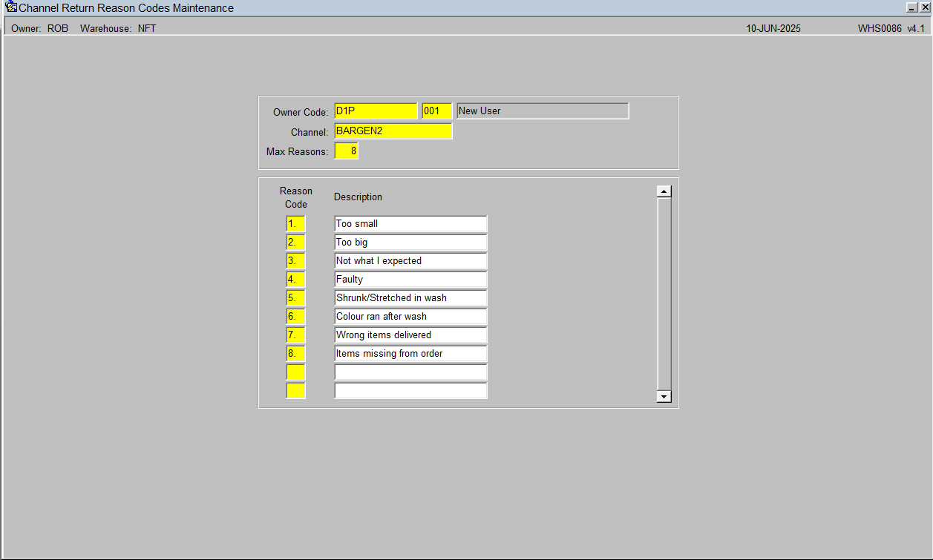
Task: Click the New User name field
Action: coord(543,111)
